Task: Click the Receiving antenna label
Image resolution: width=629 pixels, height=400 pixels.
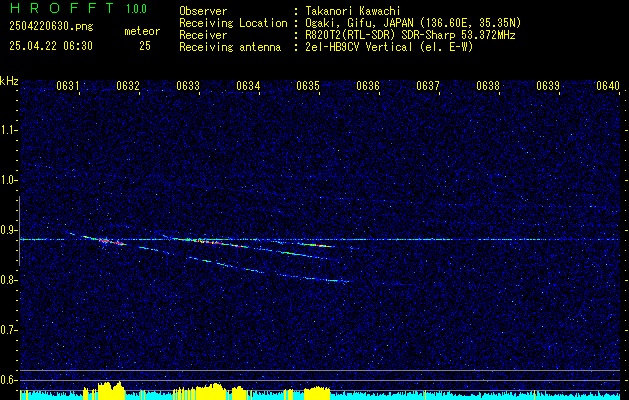Action: pos(230,47)
